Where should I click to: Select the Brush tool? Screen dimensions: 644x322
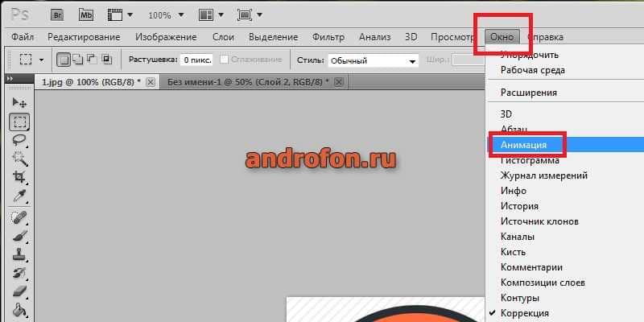pos(19,236)
